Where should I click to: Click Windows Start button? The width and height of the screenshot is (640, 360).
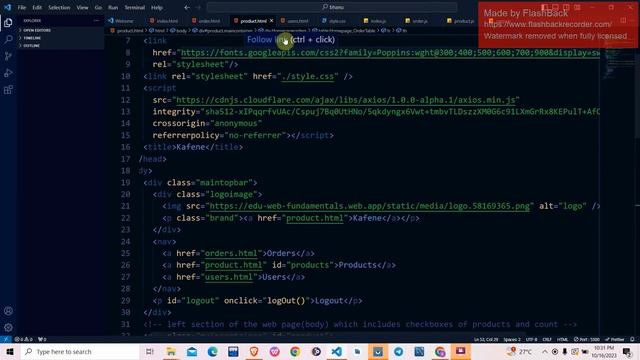10,351
